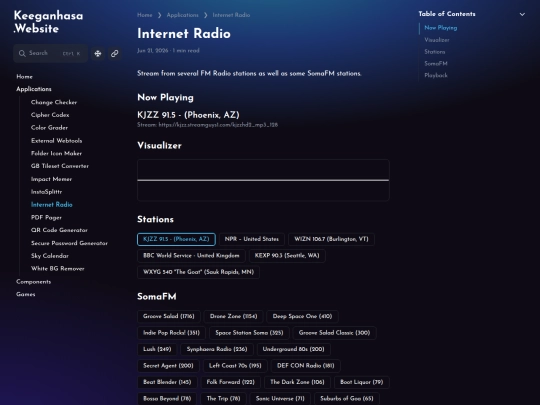Click Home breadcrumb link

pos(145,15)
